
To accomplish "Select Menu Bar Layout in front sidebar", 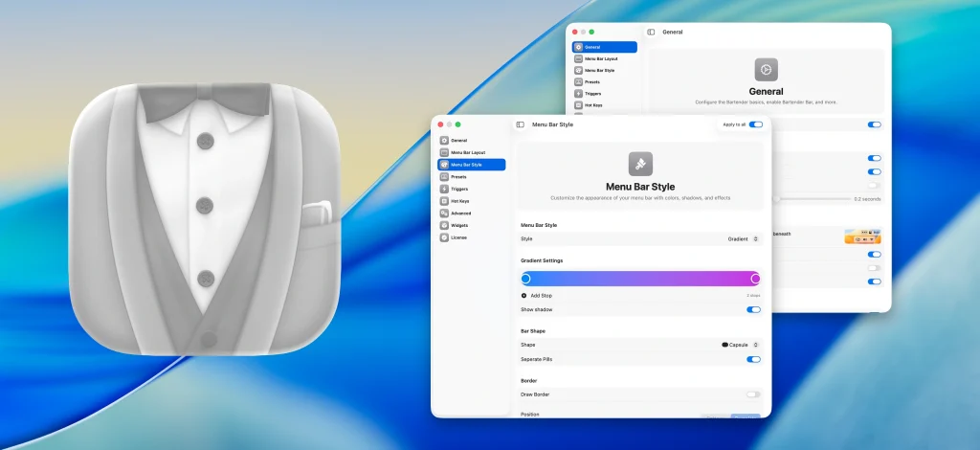I will click(467, 152).
